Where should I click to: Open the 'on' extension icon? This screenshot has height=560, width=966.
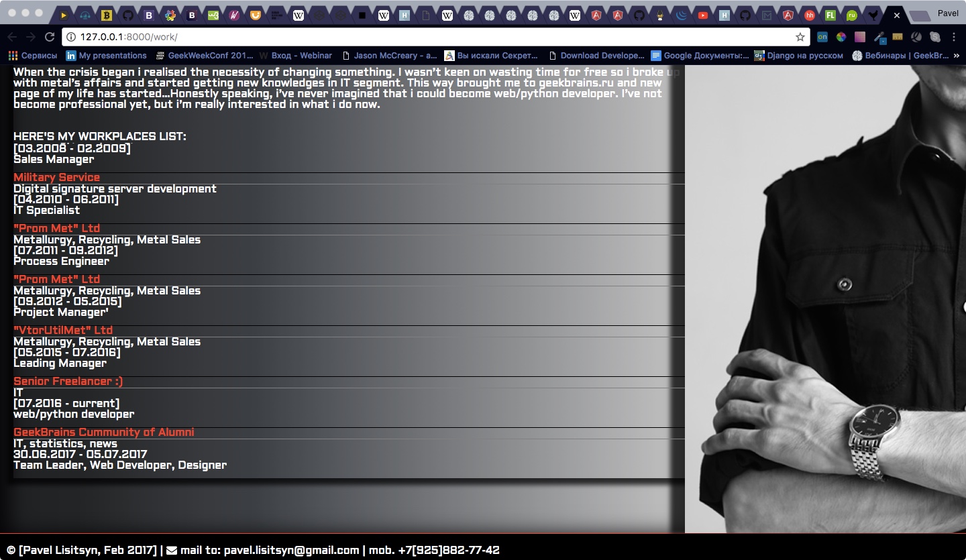tap(822, 37)
